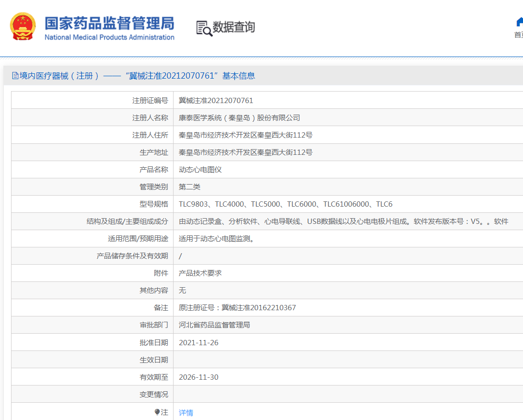Click the national emblem logo
523x420 pixels.
coord(23,27)
